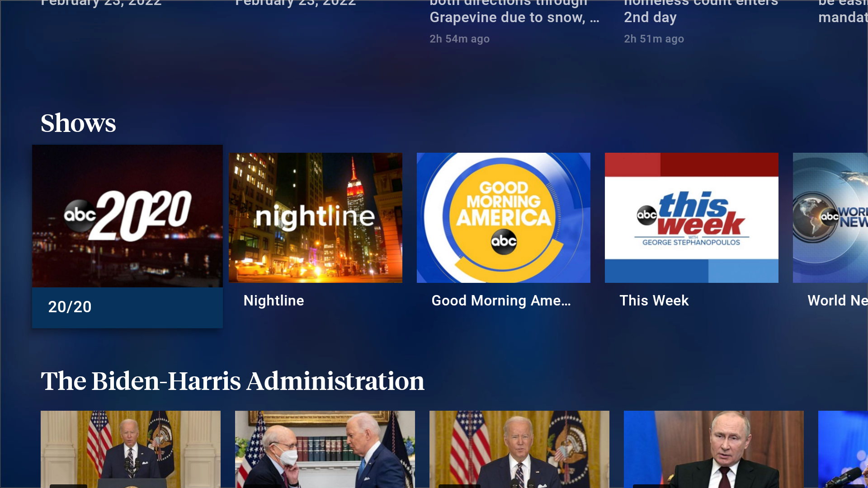The height and width of the screenshot is (488, 868).
Task: Select the Nightline show thumbnail
Action: [x=315, y=217]
